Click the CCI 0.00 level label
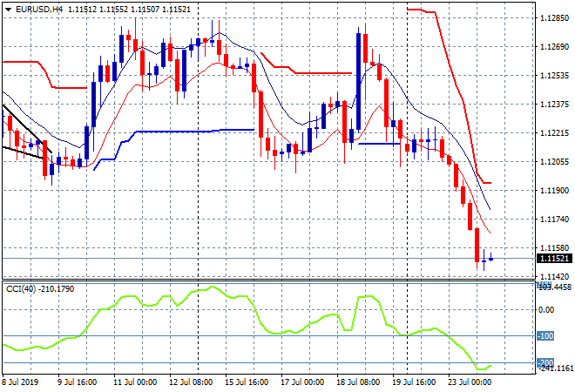The image size is (575, 392). (x=546, y=310)
